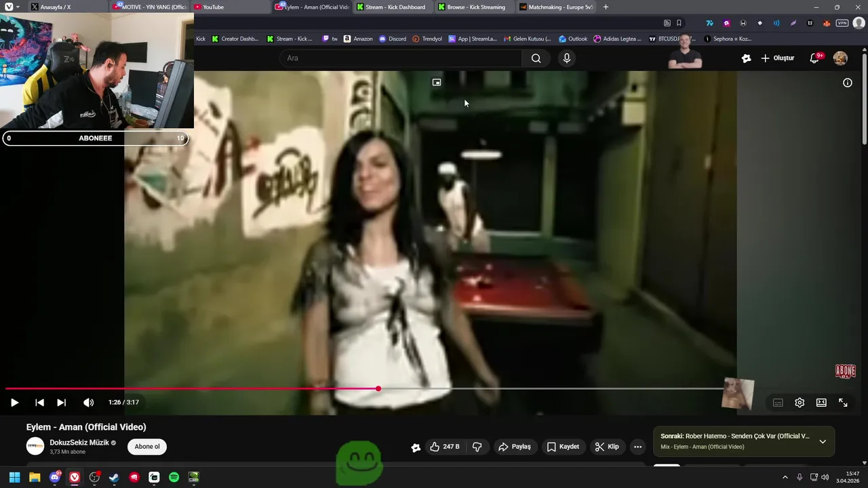Viewport: 868px width, 488px height.
Task: Run search with the magnifier button
Action: [x=536, y=58]
